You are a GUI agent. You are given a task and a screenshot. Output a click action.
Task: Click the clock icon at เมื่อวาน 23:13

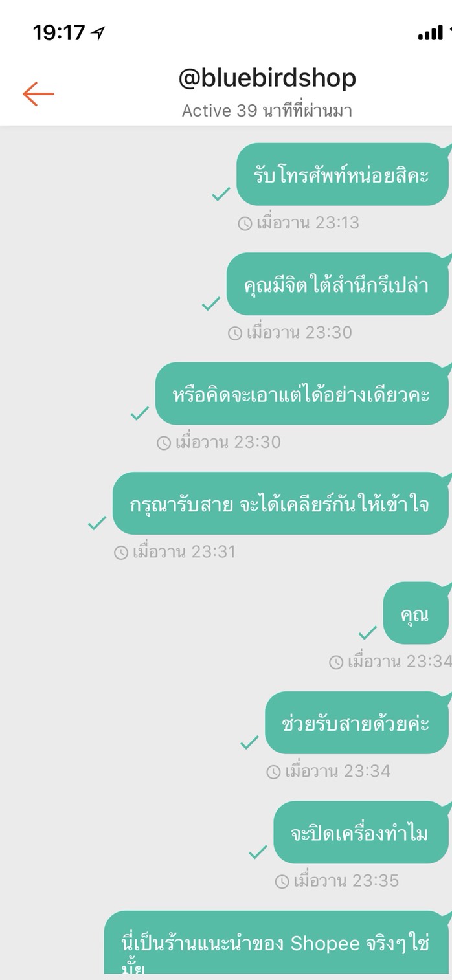(x=245, y=223)
